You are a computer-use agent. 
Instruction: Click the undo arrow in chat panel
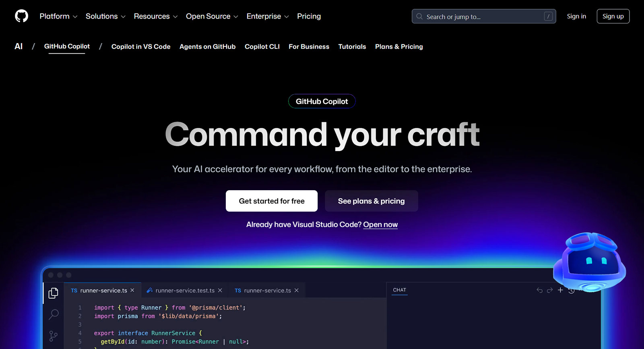(x=540, y=290)
